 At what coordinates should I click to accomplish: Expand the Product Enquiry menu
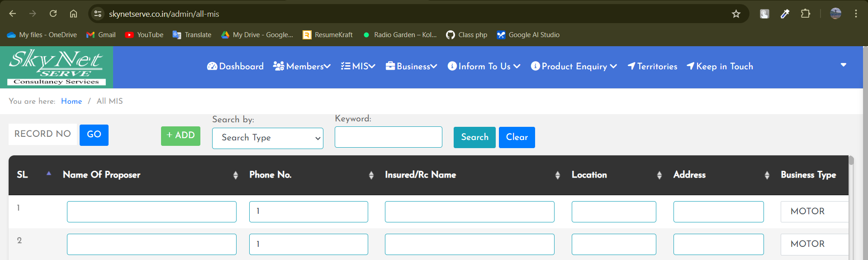coord(574,67)
